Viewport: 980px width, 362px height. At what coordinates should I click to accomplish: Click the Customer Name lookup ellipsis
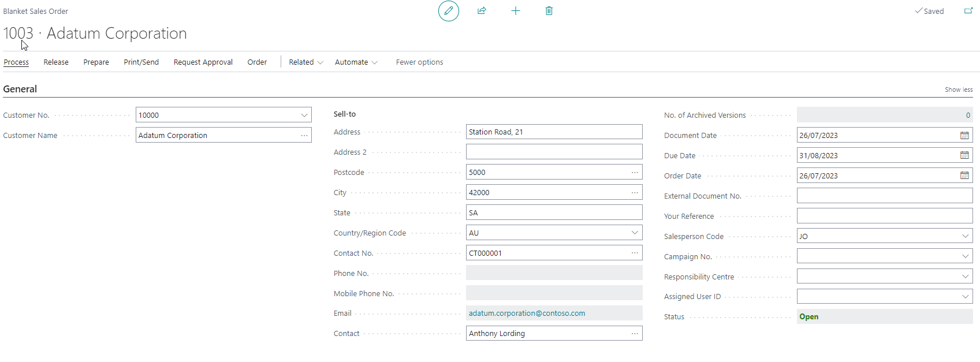tap(304, 135)
